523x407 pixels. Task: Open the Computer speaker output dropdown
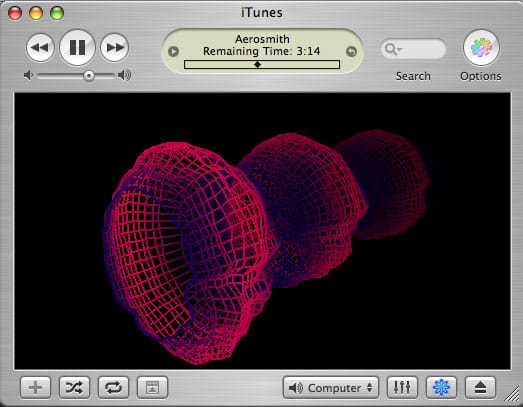pos(331,388)
